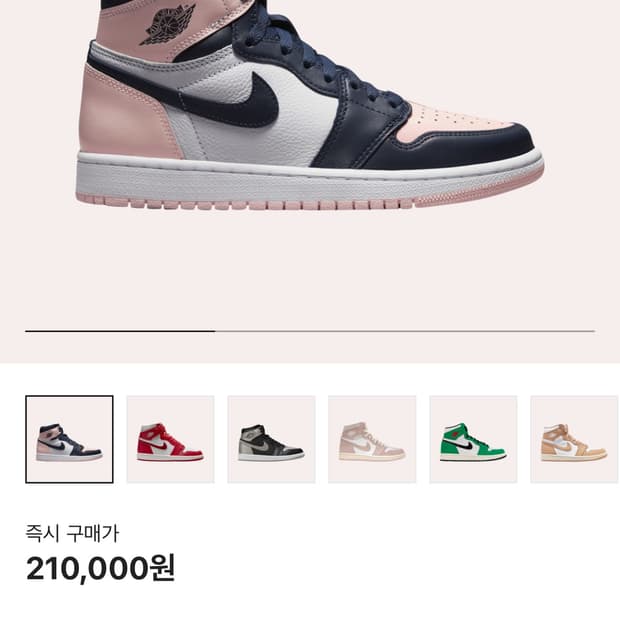620x620 pixels.
Task: Click the 210,000원 price amount
Action: [100, 568]
